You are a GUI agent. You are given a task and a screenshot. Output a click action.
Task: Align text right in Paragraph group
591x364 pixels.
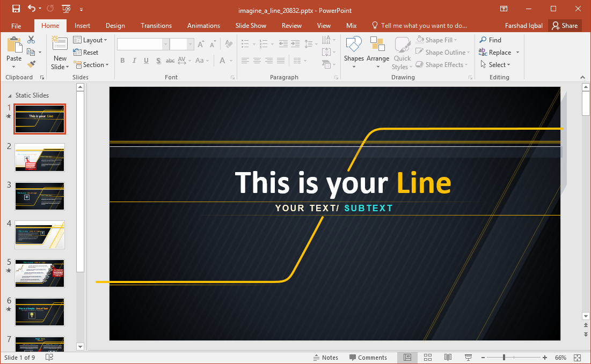[x=269, y=61]
